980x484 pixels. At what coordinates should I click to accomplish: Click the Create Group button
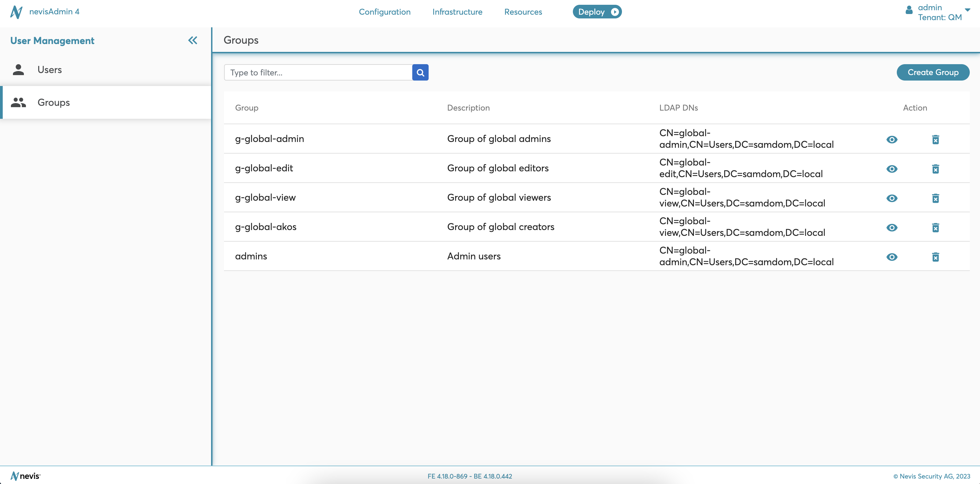(933, 72)
